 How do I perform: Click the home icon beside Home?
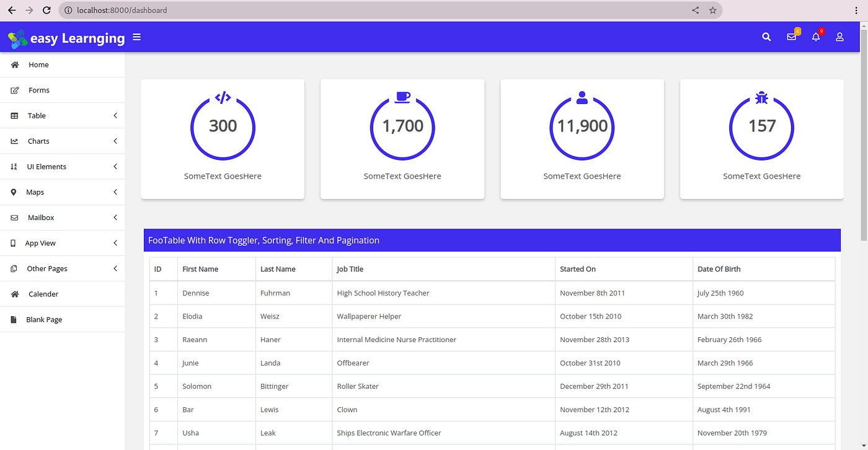coord(15,64)
